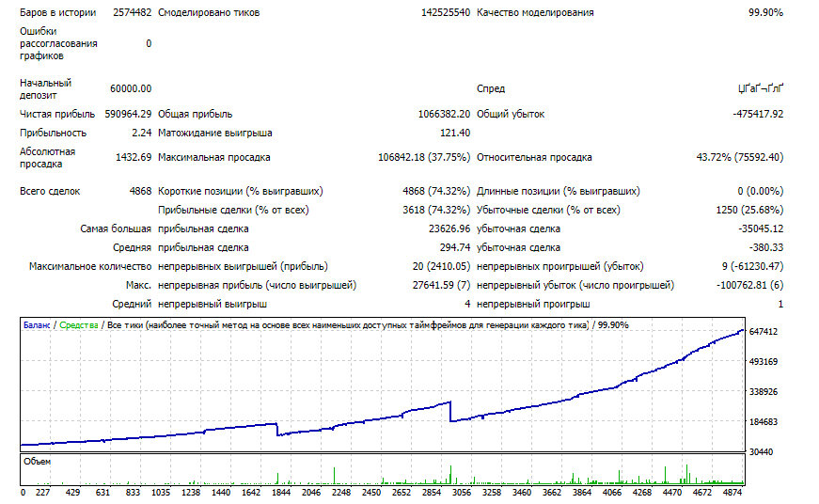Select gross profit value 1066382.20

pos(444,114)
